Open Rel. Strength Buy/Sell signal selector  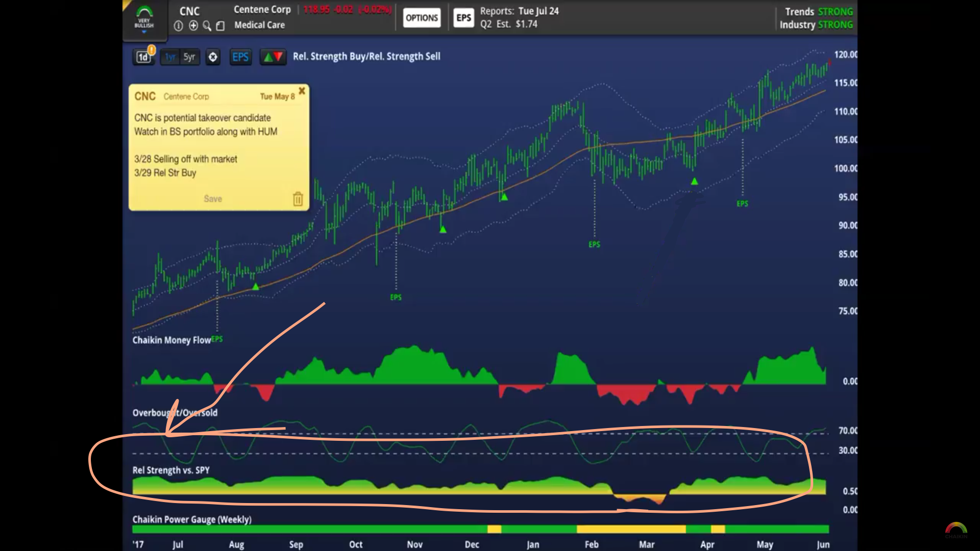pyautogui.click(x=366, y=57)
